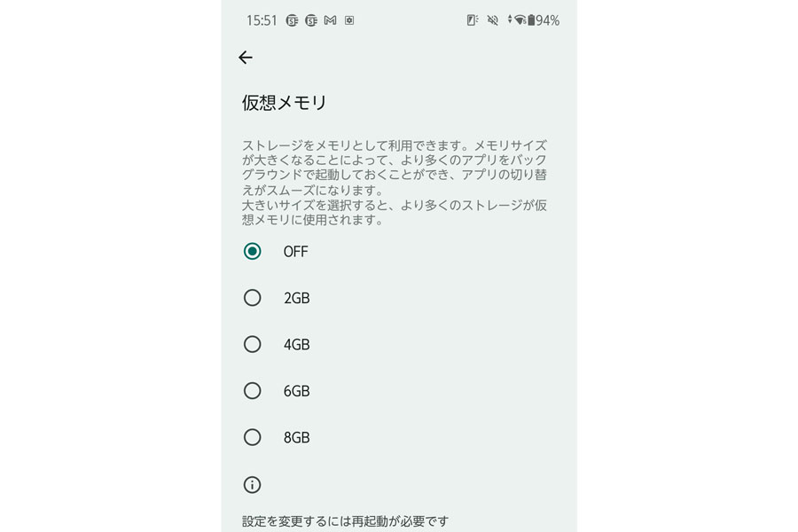Tap the Wi-Fi status icon
This screenshot has height=532, width=798.
[x=520, y=20]
